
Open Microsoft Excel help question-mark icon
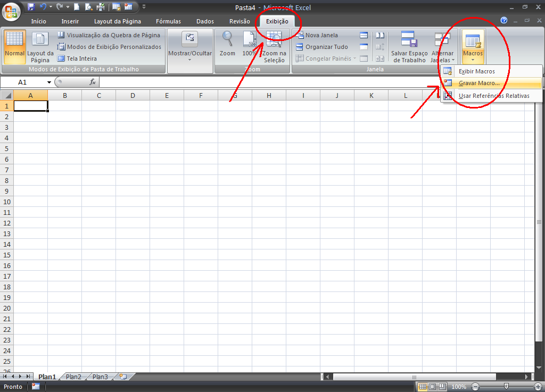503,21
